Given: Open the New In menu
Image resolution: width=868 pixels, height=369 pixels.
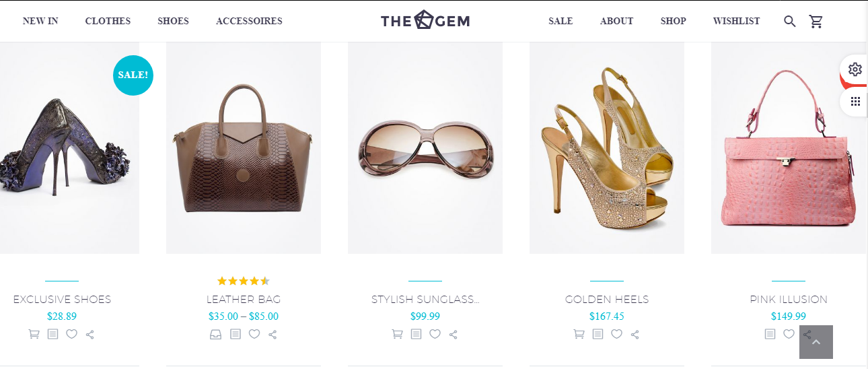Looking at the screenshot, I should point(40,21).
